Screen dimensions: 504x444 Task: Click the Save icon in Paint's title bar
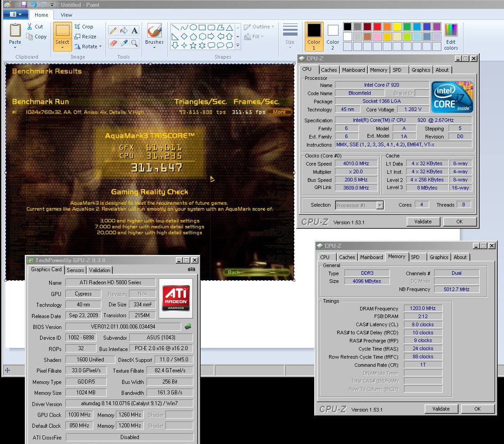coord(24,5)
